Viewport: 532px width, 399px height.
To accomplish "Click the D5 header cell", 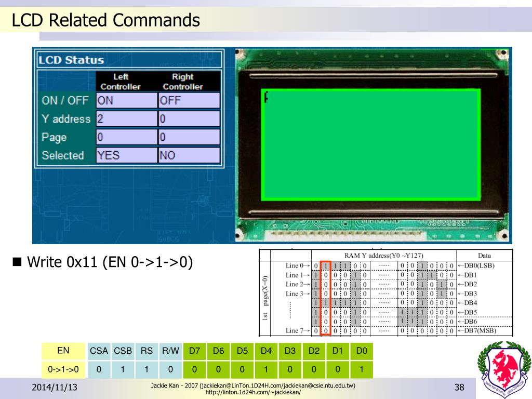I will pyautogui.click(x=242, y=351).
